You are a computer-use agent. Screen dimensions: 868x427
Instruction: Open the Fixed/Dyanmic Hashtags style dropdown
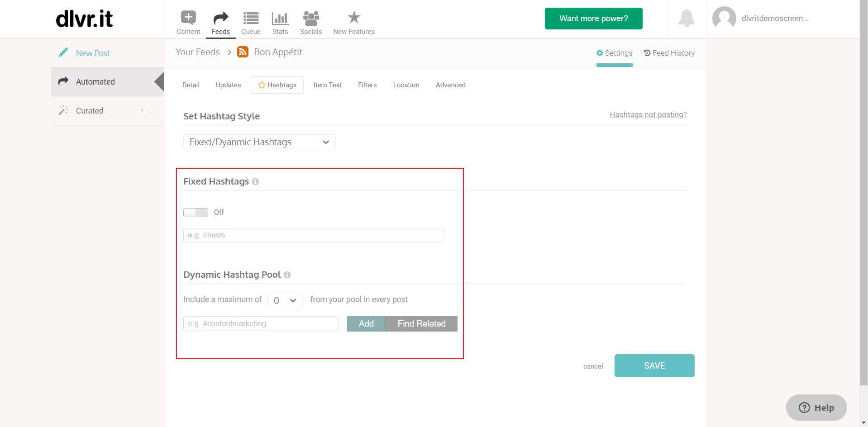259,142
